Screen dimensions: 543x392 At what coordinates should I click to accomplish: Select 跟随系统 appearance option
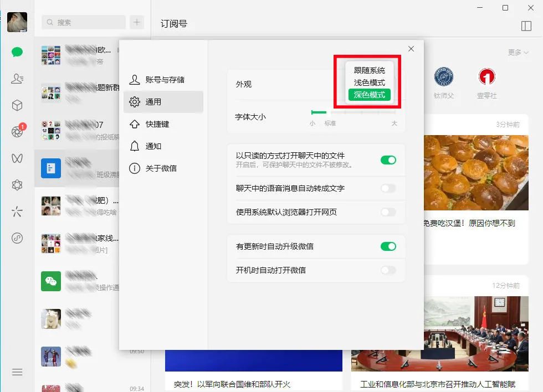[x=369, y=70]
